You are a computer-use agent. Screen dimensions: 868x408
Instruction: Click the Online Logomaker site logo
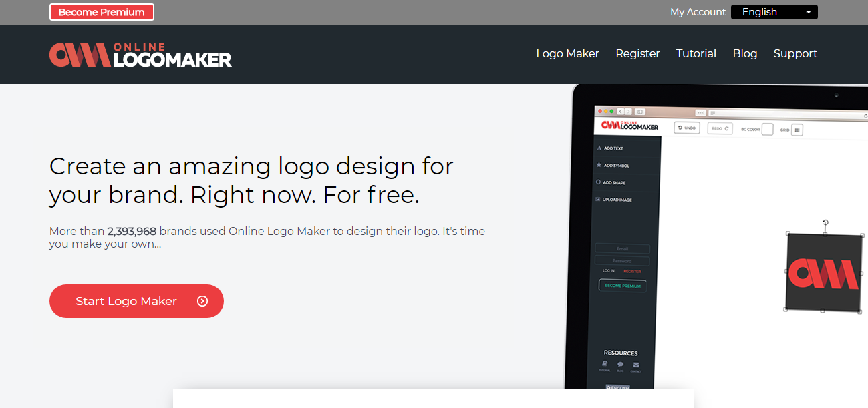[x=140, y=55]
